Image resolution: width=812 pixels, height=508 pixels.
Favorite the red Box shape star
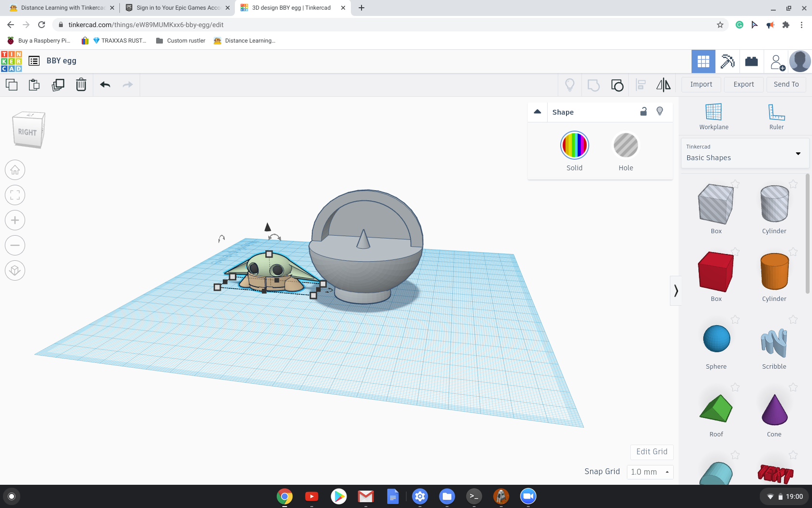pos(735,252)
